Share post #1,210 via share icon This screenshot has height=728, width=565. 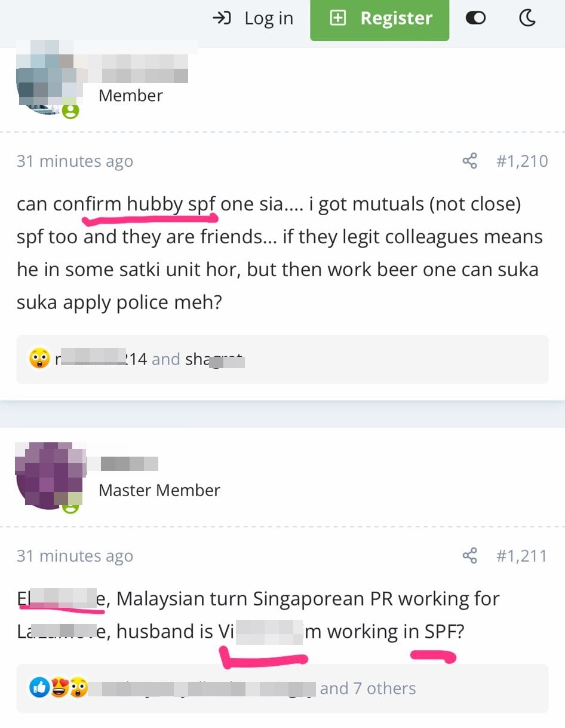[470, 161]
